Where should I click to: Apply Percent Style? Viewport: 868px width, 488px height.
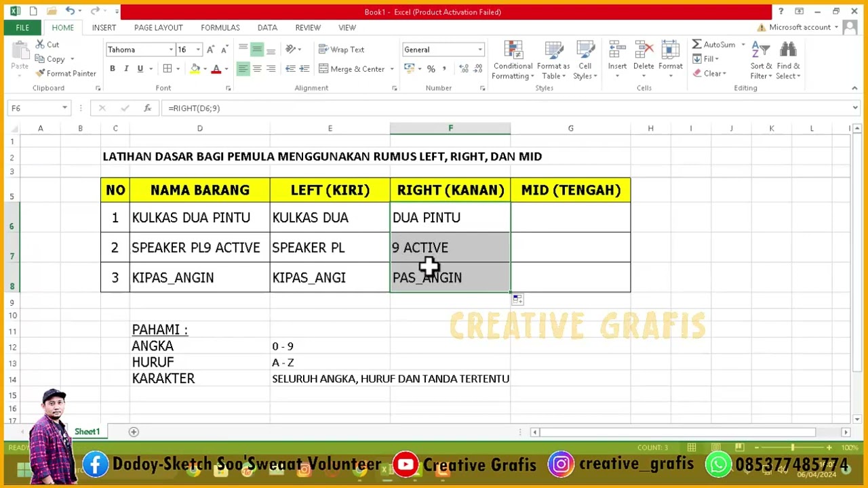point(431,68)
